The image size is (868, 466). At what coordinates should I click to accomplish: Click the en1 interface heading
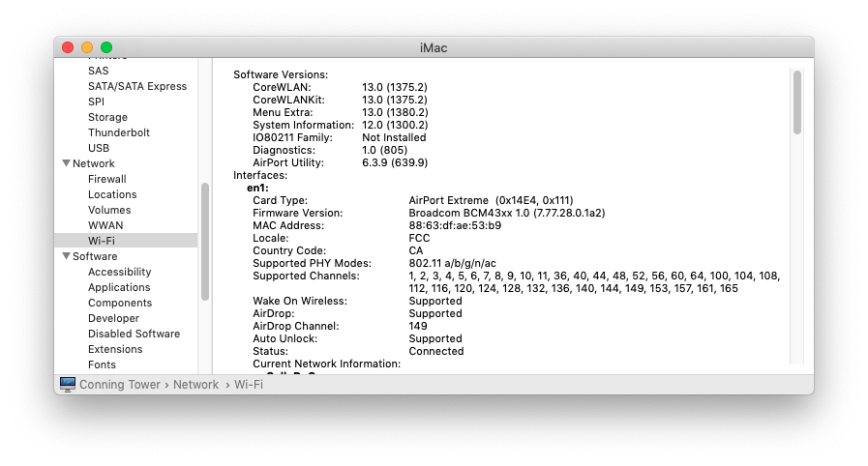pos(258,188)
